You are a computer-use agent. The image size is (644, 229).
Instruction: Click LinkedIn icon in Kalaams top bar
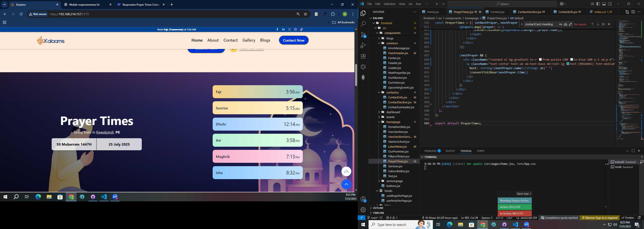click(283, 30)
